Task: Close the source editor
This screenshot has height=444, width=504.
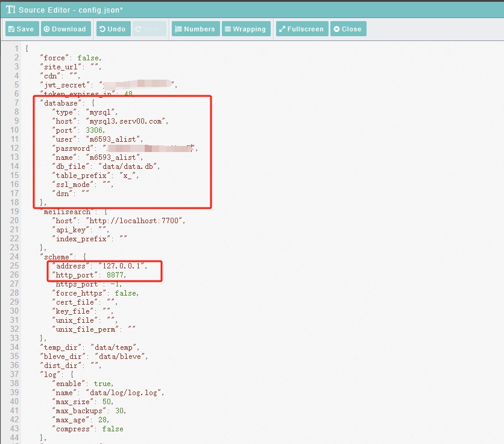Action: click(x=348, y=29)
